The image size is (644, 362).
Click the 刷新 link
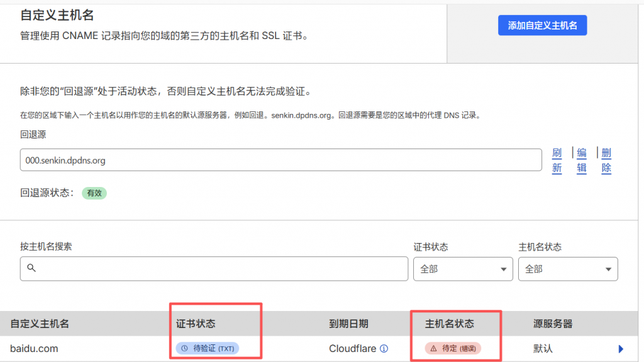(x=557, y=161)
